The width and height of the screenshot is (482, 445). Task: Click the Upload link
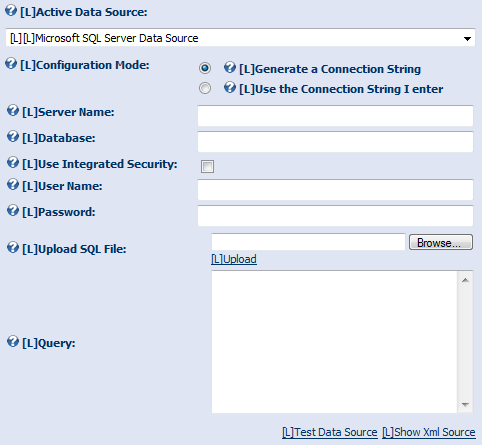234,259
